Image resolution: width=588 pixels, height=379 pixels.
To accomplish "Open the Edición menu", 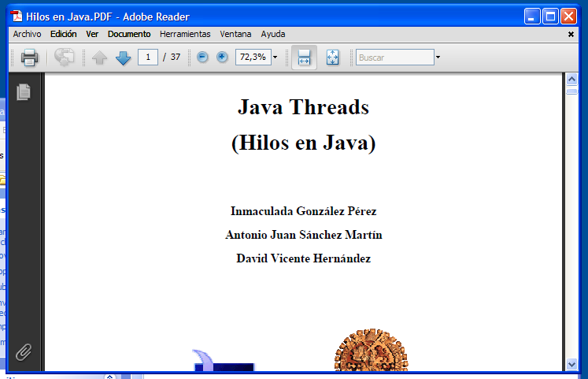I will [64, 34].
